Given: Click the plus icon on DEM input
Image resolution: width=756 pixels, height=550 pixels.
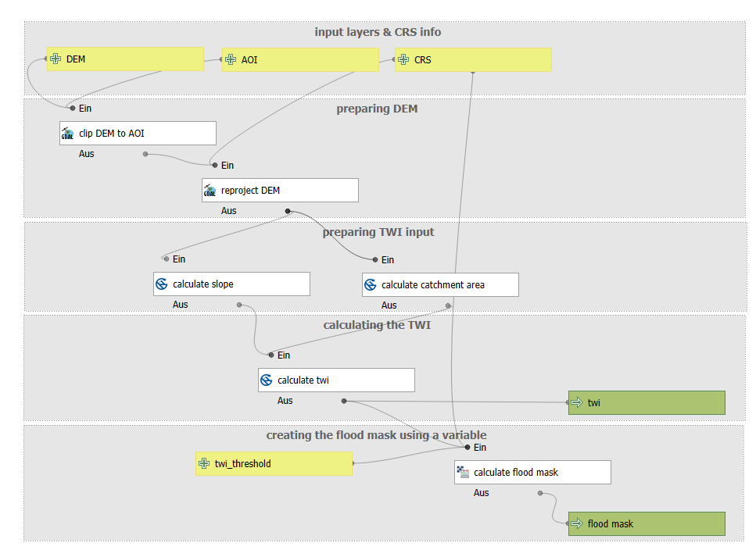Looking at the screenshot, I should [x=56, y=59].
